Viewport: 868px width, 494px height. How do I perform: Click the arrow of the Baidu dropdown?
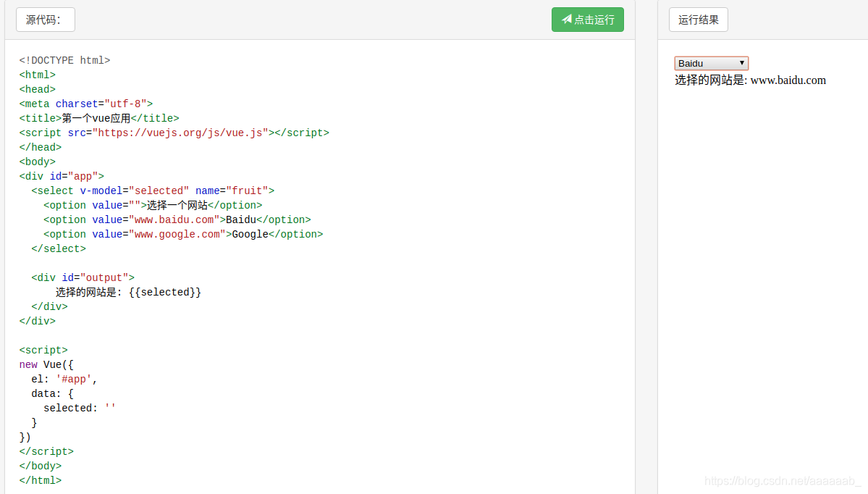(742, 63)
